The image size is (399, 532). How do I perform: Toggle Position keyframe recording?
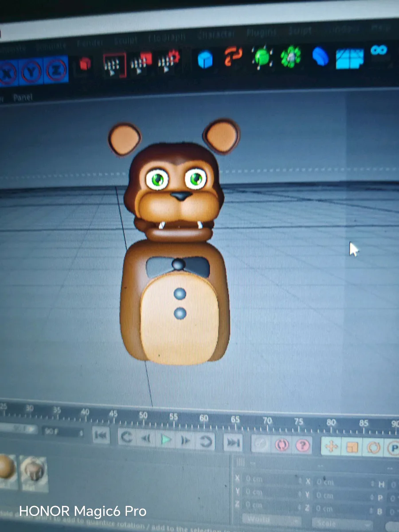point(331,446)
